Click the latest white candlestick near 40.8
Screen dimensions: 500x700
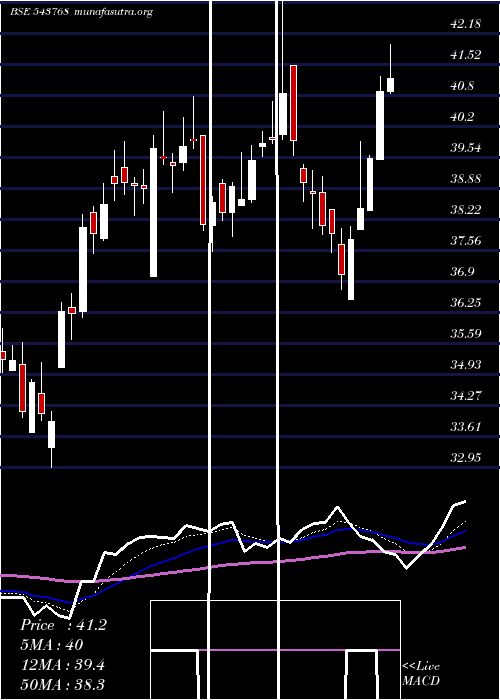point(391,85)
